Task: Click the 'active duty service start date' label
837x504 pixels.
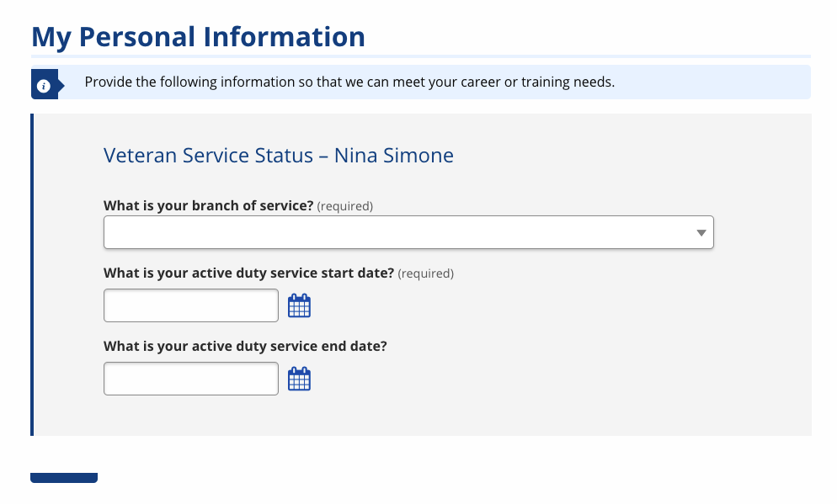Action: click(x=248, y=273)
